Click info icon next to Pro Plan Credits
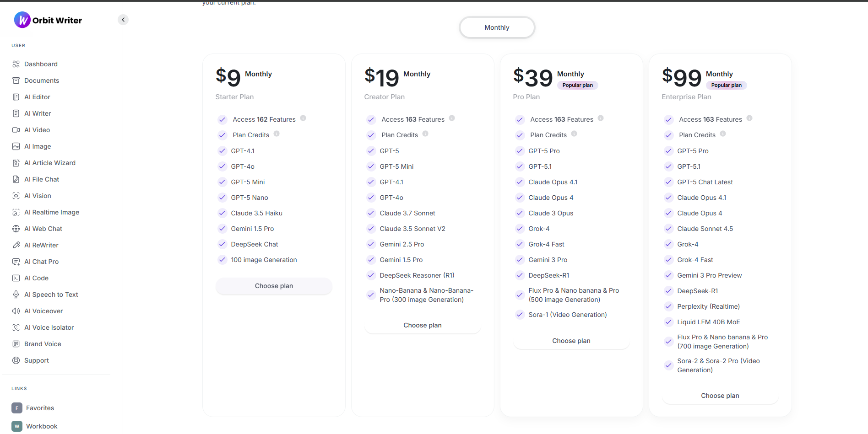The image size is (868, 434). (574, 134)
